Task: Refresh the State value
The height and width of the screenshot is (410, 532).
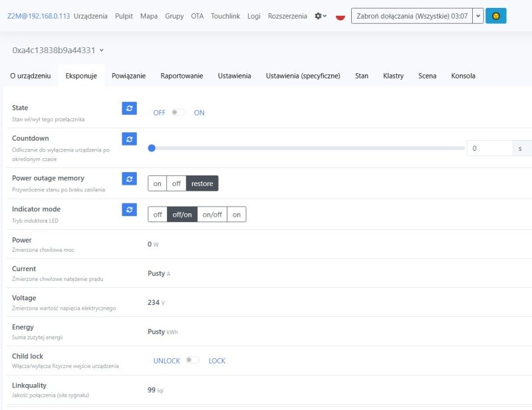Action: pos(129,108)
